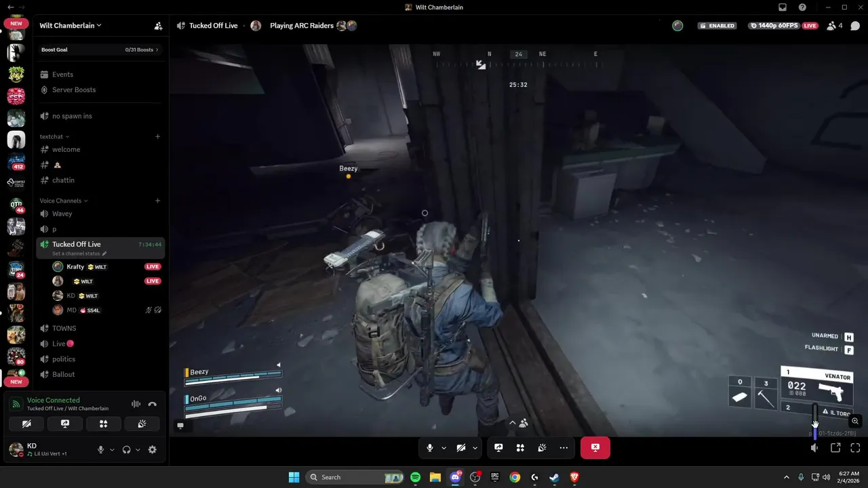Create a channel in Voice Channels category
This screenshot has width=868, height=488.
point(158,201)
